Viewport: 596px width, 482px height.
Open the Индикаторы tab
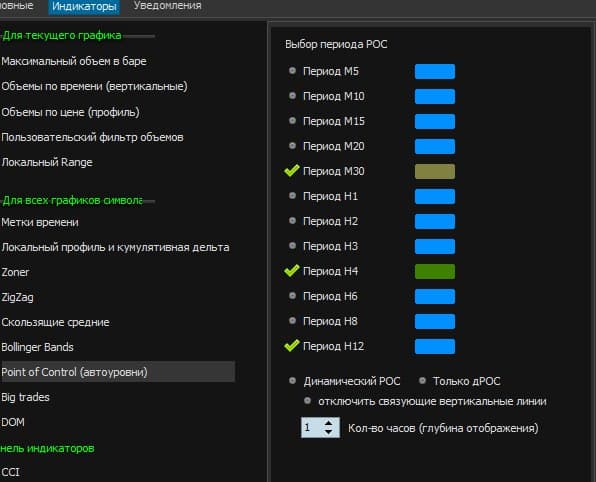(x=84, y=6)
